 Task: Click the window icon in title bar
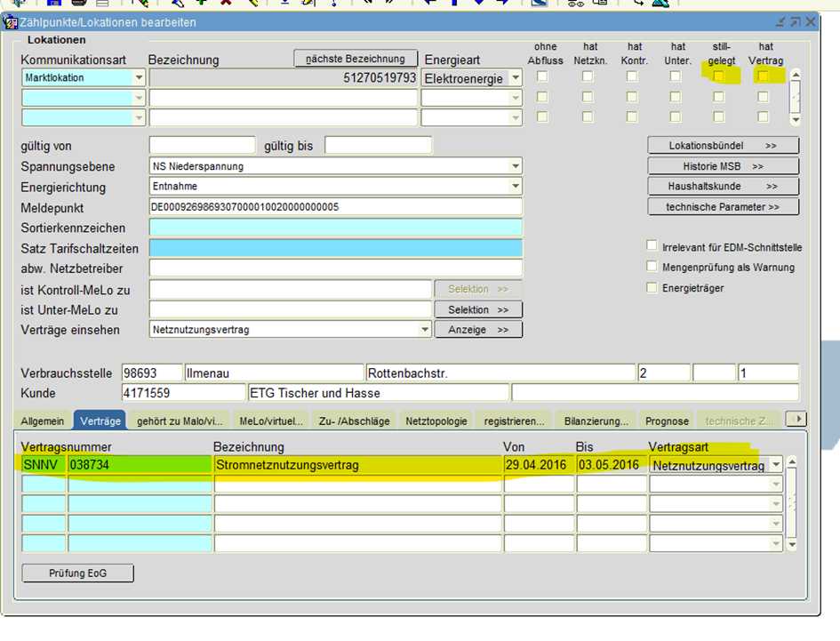tap(11, 21)
